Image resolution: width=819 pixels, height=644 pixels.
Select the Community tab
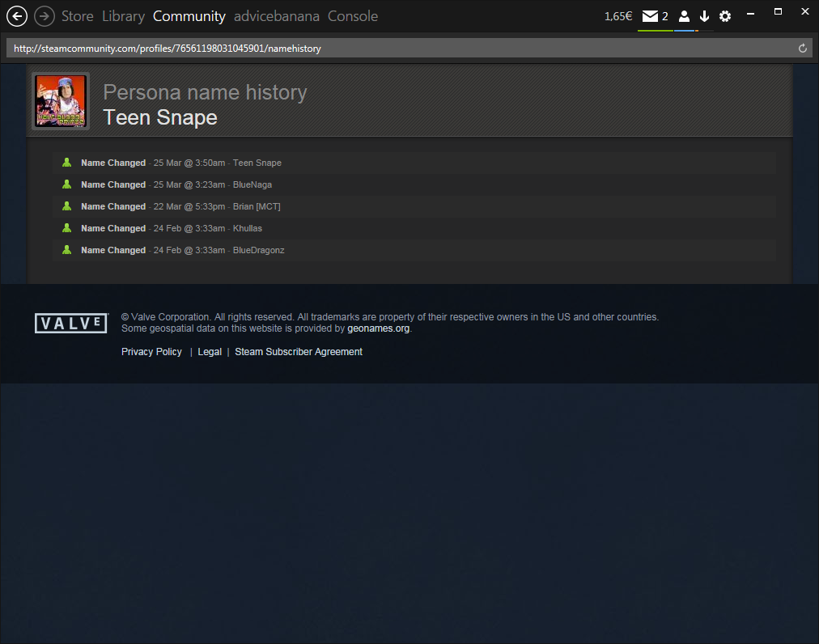pos(189,16)
